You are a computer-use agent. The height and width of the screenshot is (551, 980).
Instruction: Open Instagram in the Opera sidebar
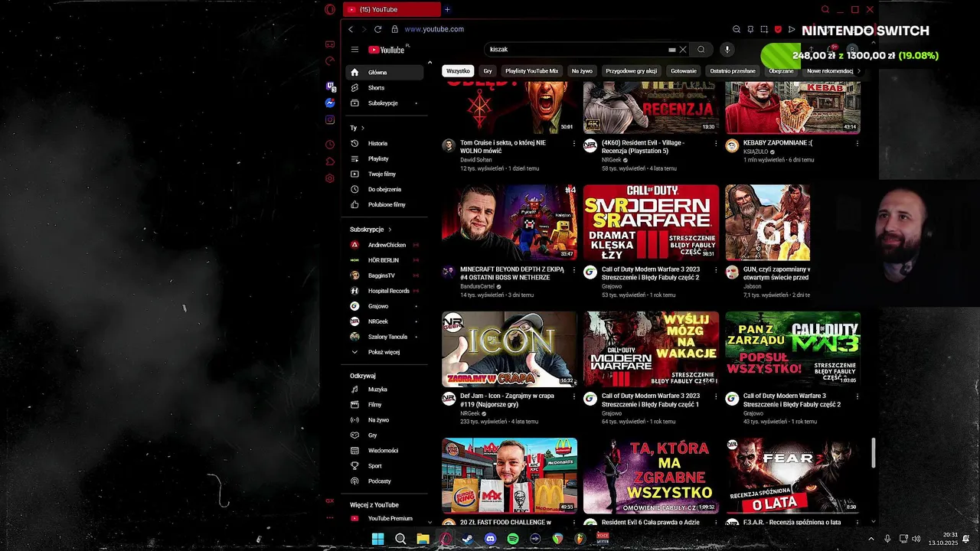click(330, 119)
